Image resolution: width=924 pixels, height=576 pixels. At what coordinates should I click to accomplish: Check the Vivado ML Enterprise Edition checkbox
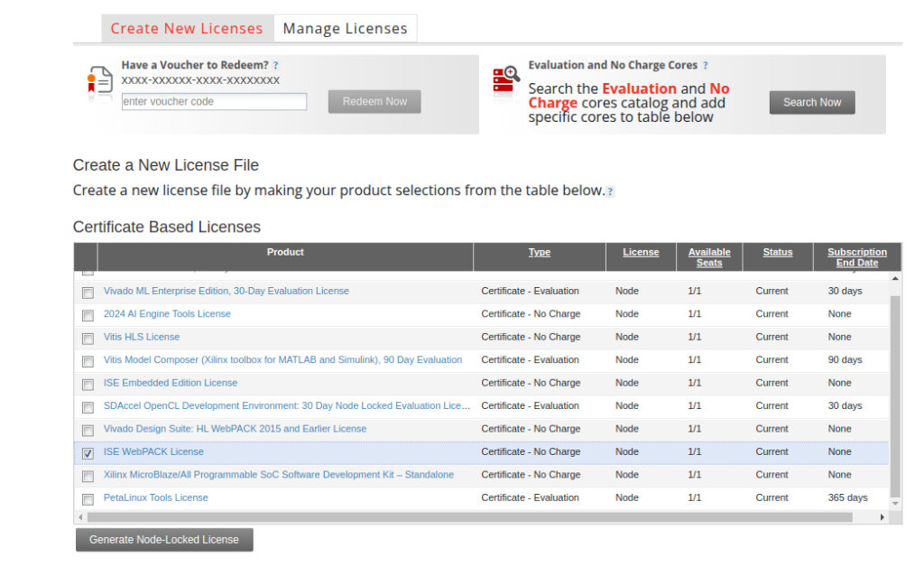tap(88, 293)
